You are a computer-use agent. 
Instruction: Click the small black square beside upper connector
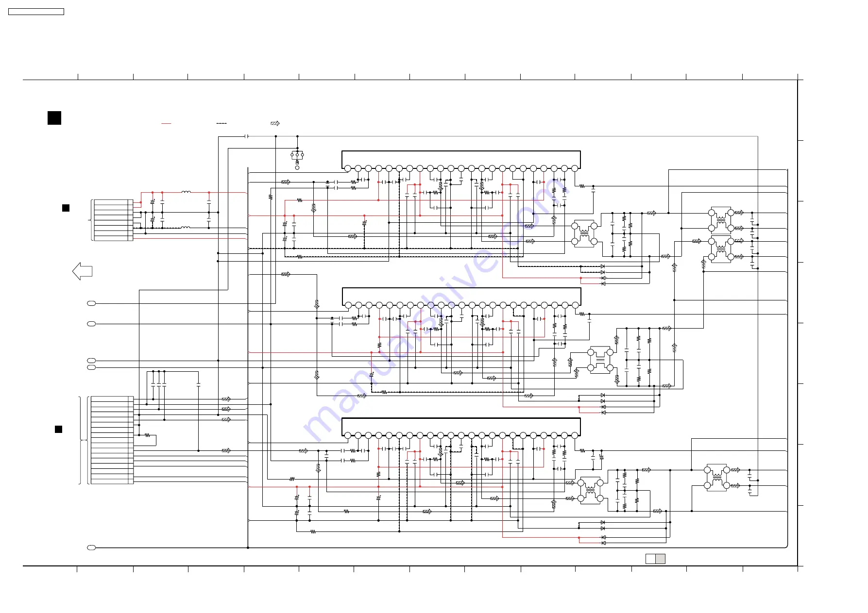point(66,208)
